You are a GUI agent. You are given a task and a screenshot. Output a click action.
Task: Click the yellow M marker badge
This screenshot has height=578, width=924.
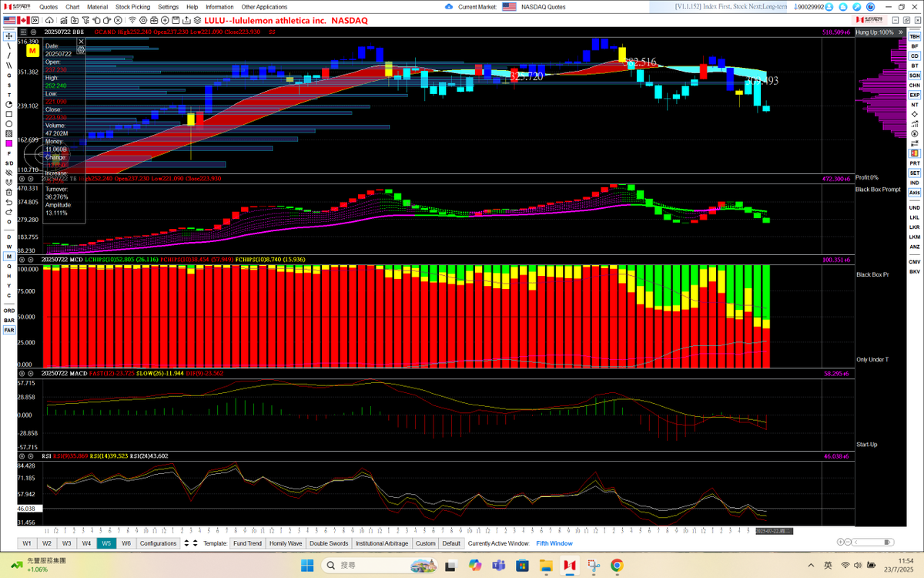point(32,51)
